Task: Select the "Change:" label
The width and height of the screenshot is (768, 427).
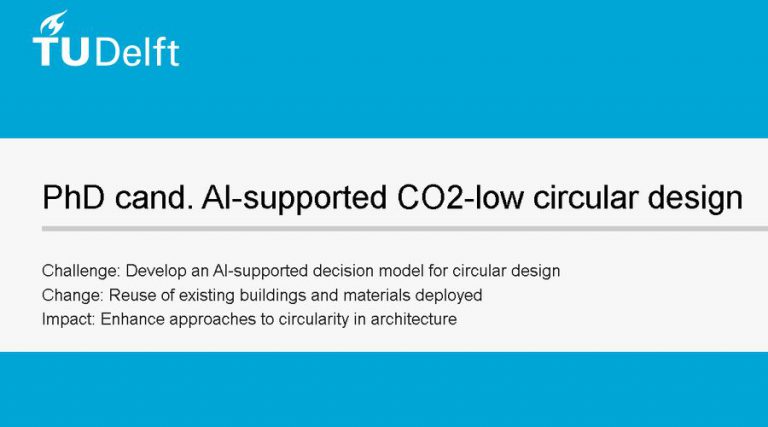Action: [x=72, y=295]
